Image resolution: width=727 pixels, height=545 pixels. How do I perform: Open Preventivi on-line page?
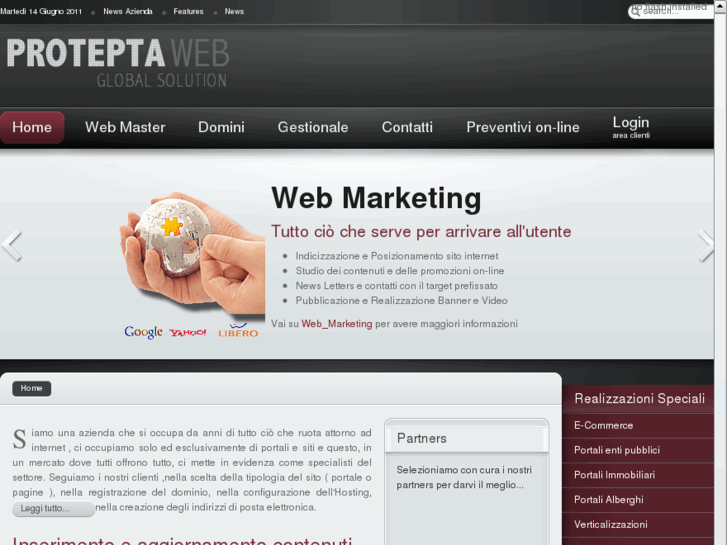coord(523,127)
